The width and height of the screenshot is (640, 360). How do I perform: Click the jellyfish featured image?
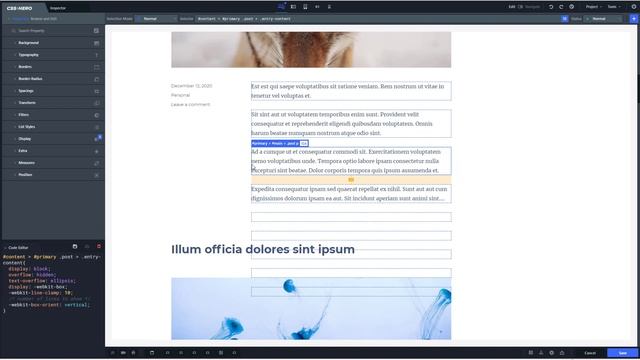coord(311,309)
